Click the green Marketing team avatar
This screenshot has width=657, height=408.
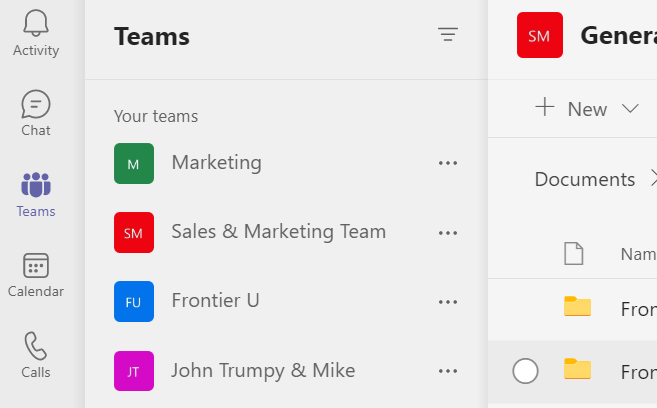click(134, 163)
